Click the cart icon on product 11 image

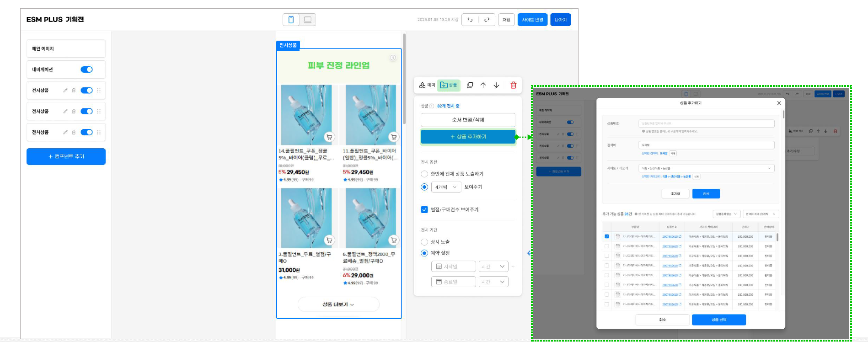[393, 137]
